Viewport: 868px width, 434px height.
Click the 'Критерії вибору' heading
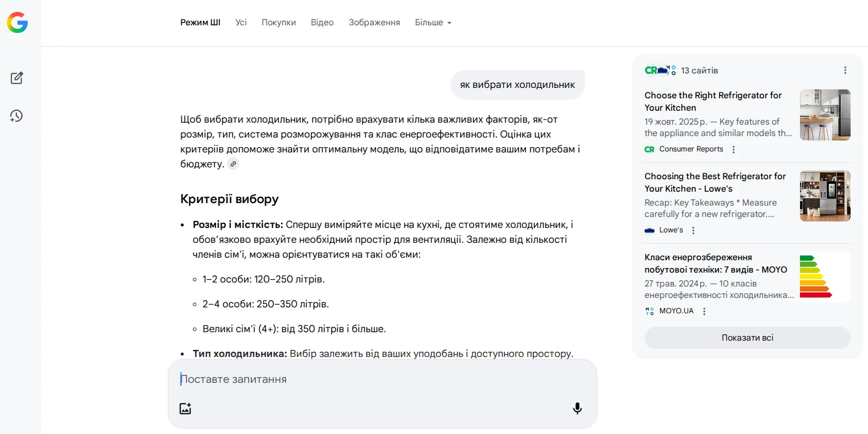229,199
